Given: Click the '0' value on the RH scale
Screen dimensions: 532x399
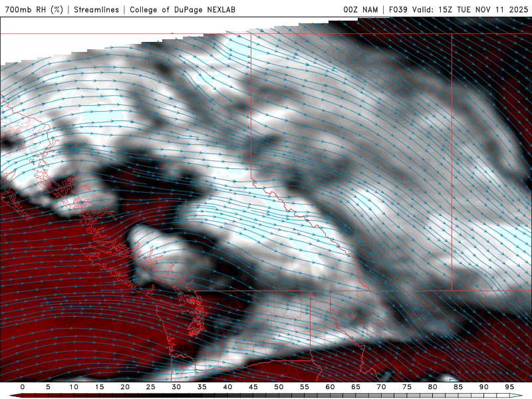Looking at the screenshot, I should pyautogui.click(x=23, y=387).
